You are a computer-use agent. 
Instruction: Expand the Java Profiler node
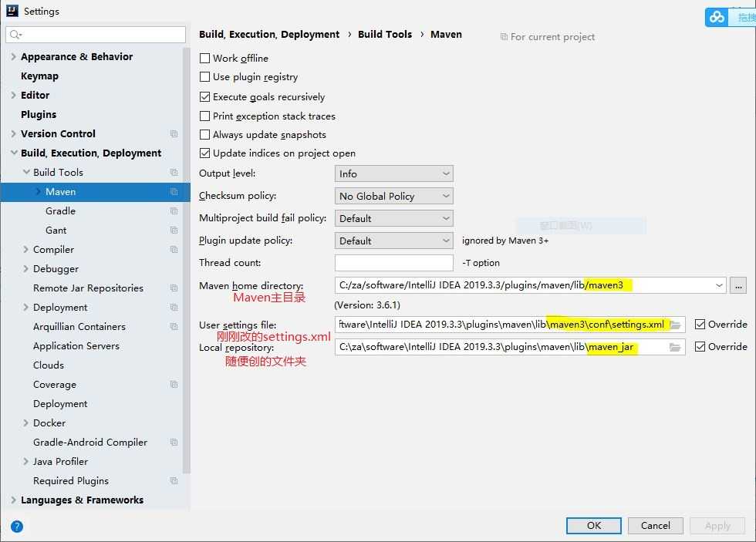[26, 462]
